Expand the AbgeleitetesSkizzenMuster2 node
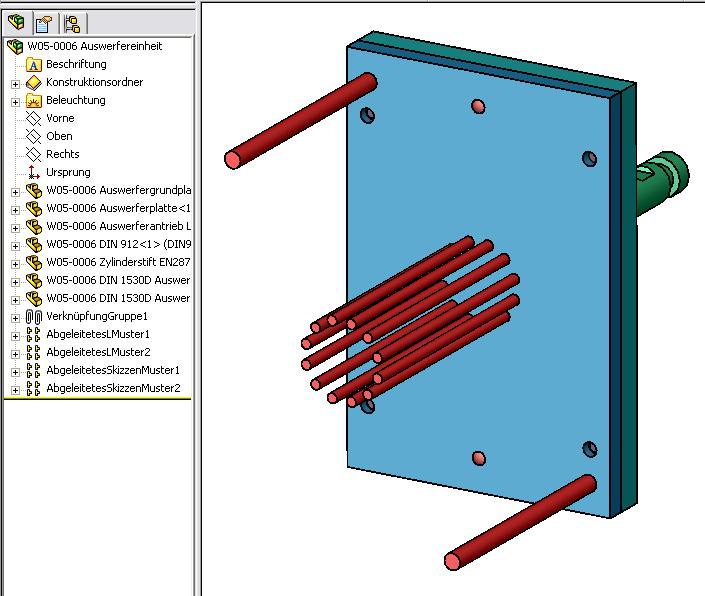This screenshot has height=596, width=705. 15,390
